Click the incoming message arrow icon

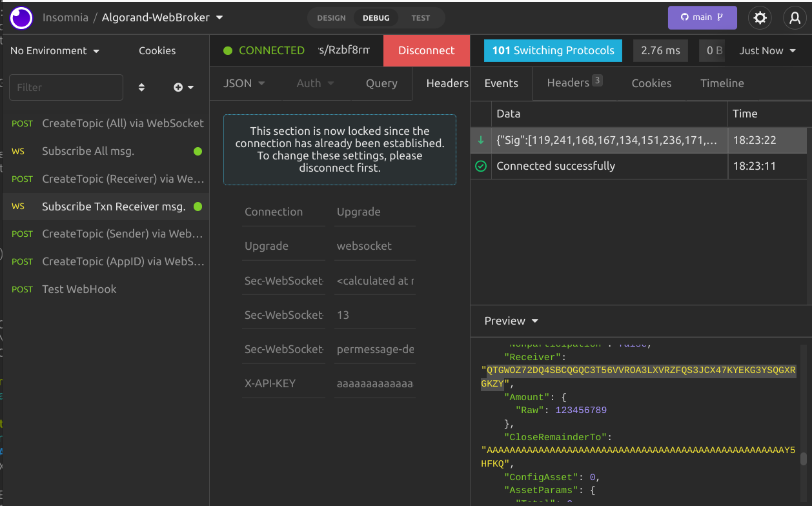480,140
